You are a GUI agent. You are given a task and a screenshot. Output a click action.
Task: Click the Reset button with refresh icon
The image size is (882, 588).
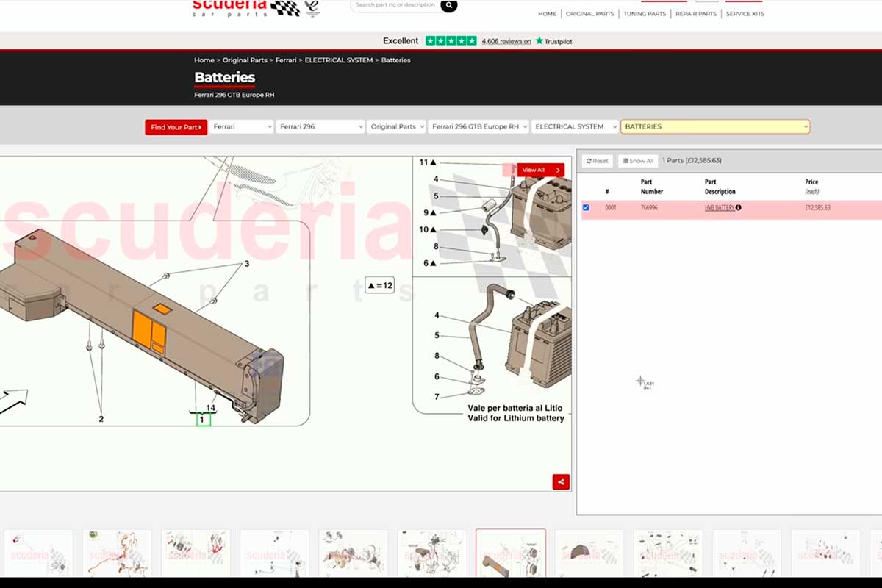(598, 161)
